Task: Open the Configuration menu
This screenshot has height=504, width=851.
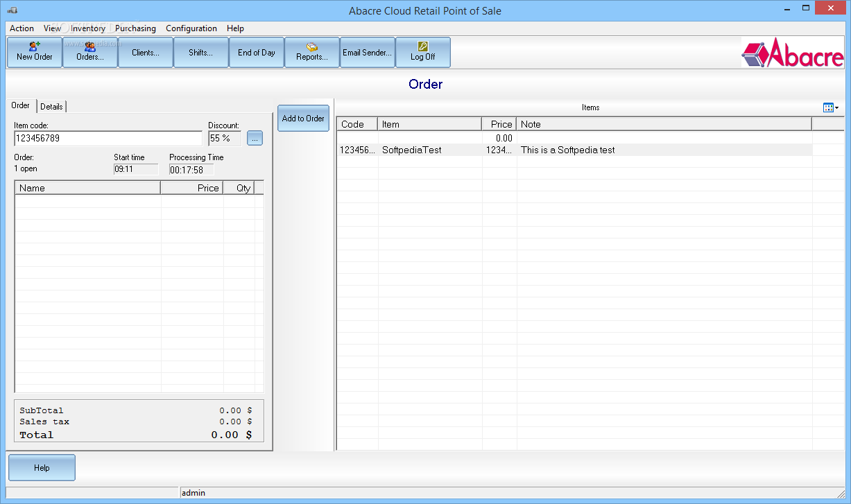Action: [191, 28]
